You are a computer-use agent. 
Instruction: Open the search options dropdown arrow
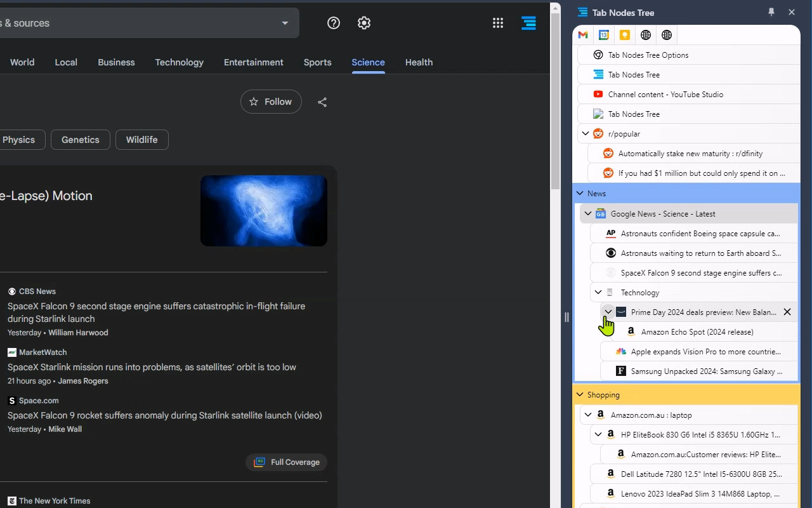(x=285, y=23)
